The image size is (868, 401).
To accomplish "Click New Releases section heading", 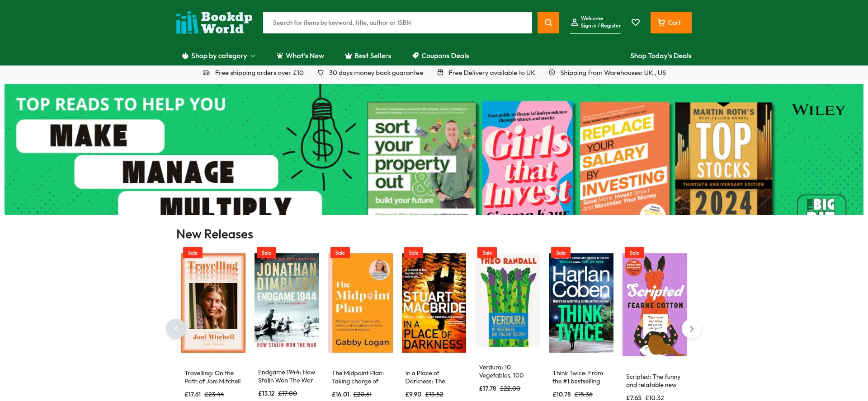I will [215, 234].
